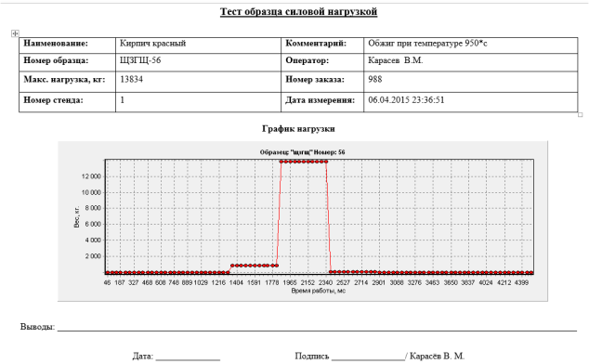Click the 'ЩЗГЩ-56' sample number cell
Screen dimensions: 589x364
point(198,62)
